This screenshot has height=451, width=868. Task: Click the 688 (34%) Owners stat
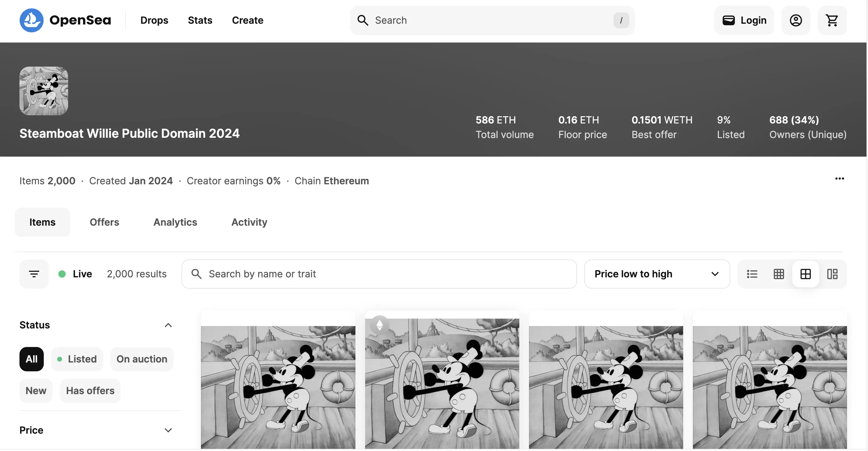coord(808,127)
